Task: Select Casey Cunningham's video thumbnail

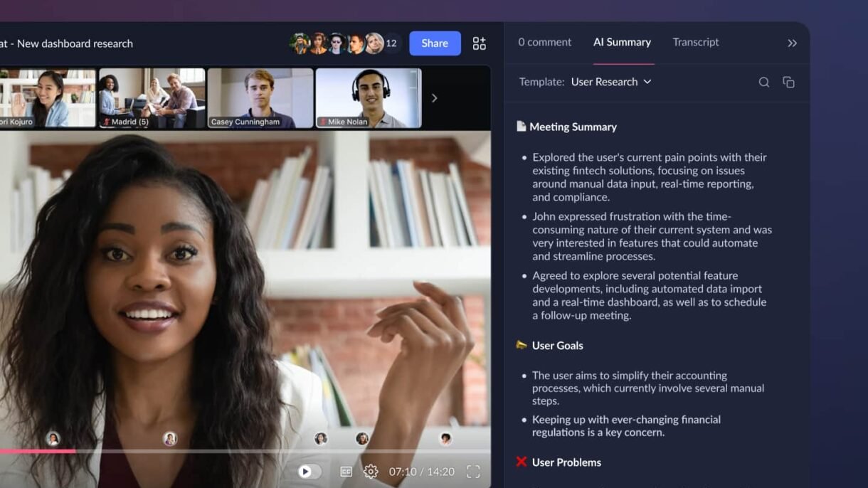Action: pos(260,98)
